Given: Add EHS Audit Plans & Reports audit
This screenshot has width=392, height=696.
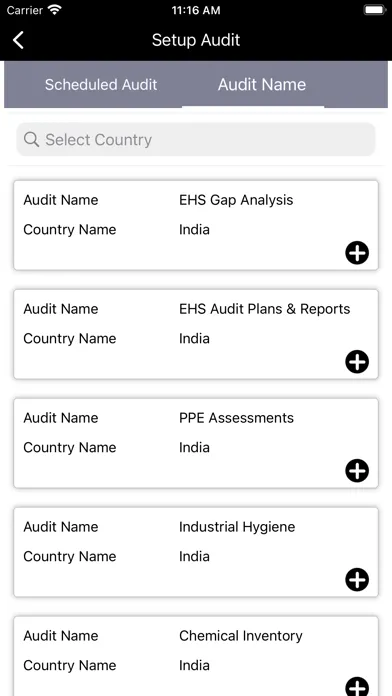Looking at the screenshot, I should click(x=357, y=362).
